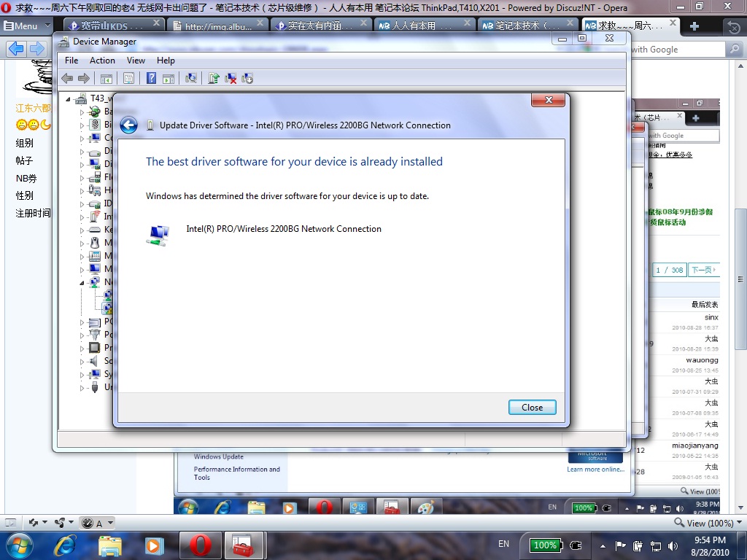747x560 pixels.
Task: Click the Disable device toolbar icon with down arrow
Action: [x=247, y=79]
